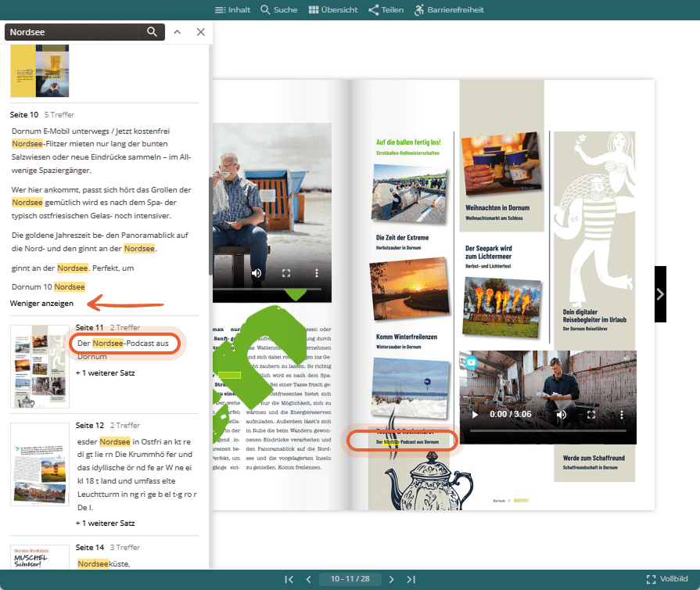Mute the left page video
The height and width of the screenshot is (590, 700).
[x=257, y=273]
